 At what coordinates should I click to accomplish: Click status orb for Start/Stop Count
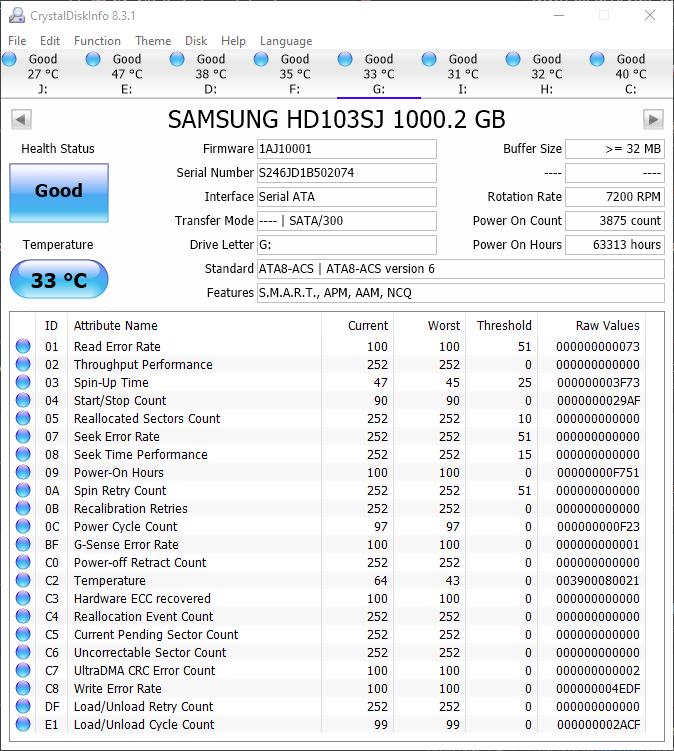[23, 400]
